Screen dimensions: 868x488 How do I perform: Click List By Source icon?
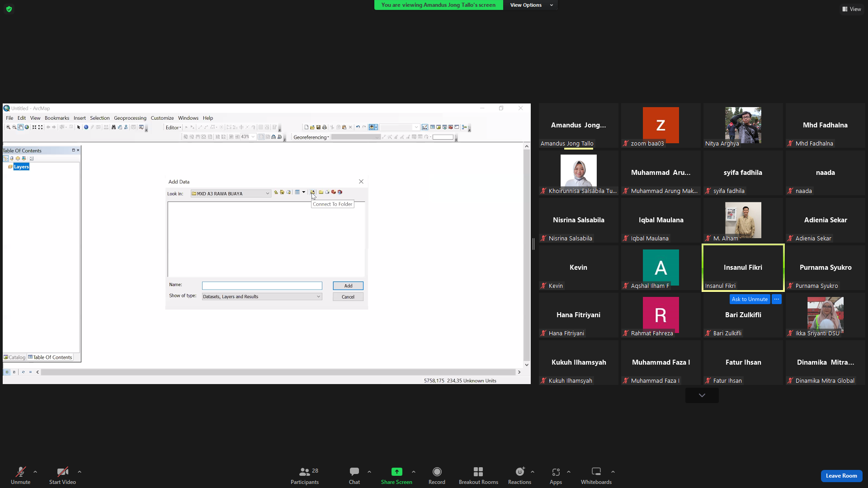12,159
